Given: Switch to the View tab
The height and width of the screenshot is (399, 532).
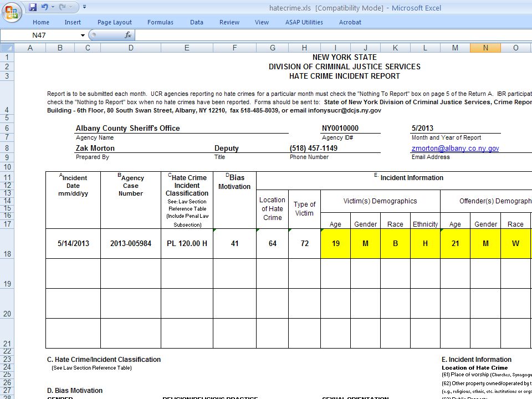Looking at the screenshot, I should tap(262, 22).
